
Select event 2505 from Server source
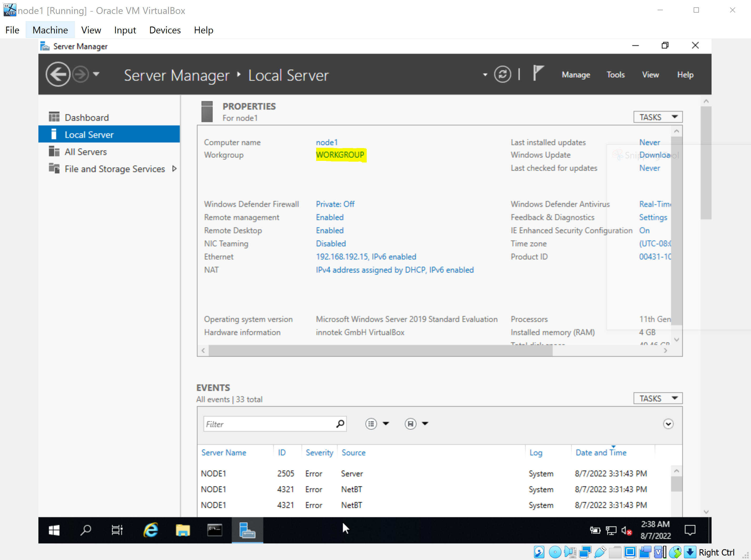pyautogui.click(x=434, y=474)
